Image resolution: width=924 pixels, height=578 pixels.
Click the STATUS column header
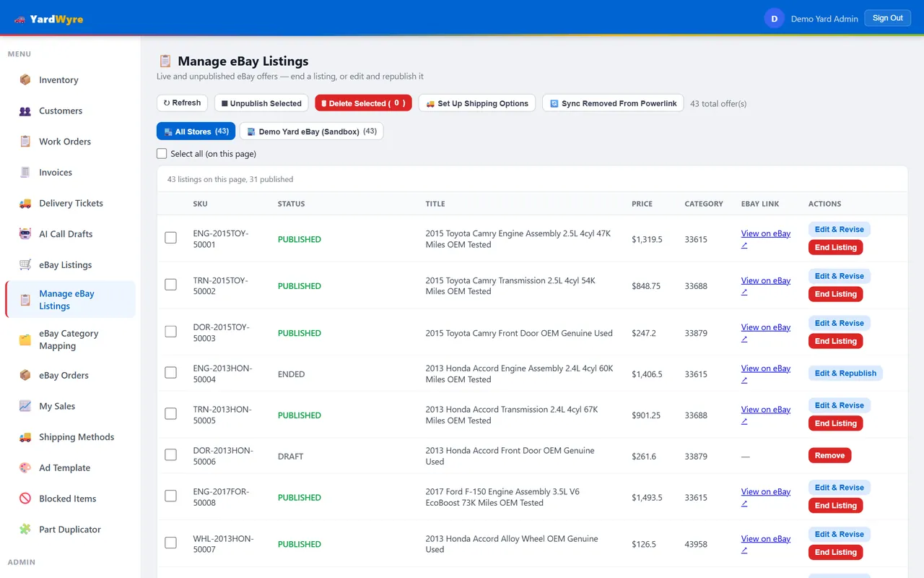(291, 204)
